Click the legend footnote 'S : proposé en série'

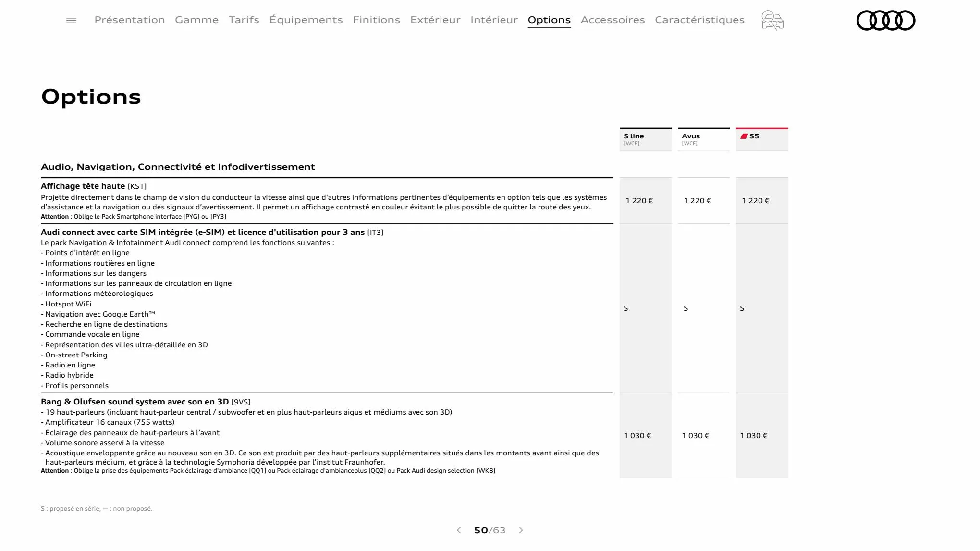coord(97,509)
